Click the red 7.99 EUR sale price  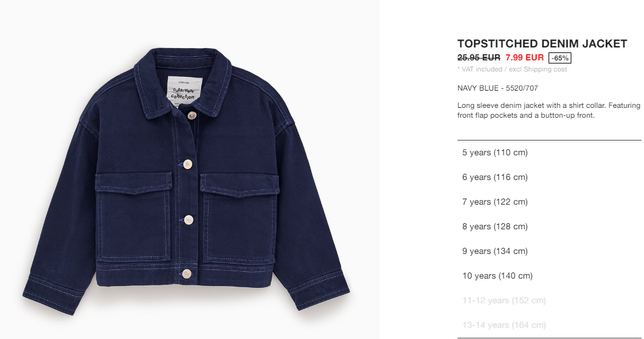525,57
